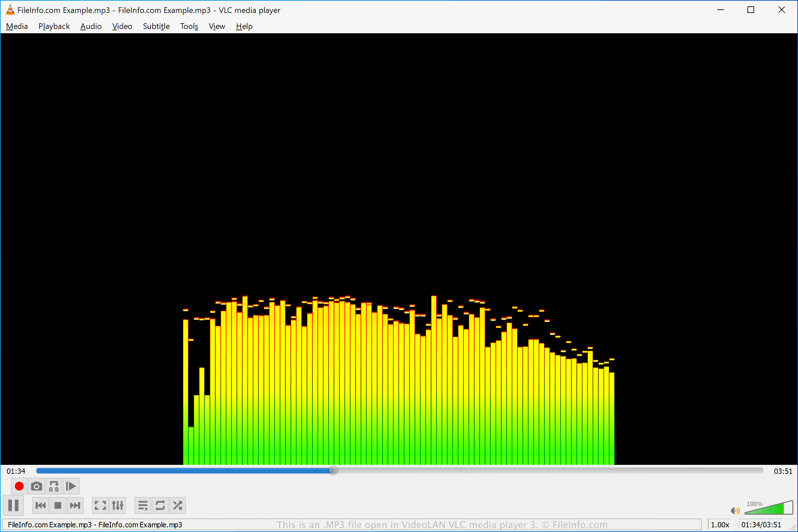Open the Playback menu

54,26
